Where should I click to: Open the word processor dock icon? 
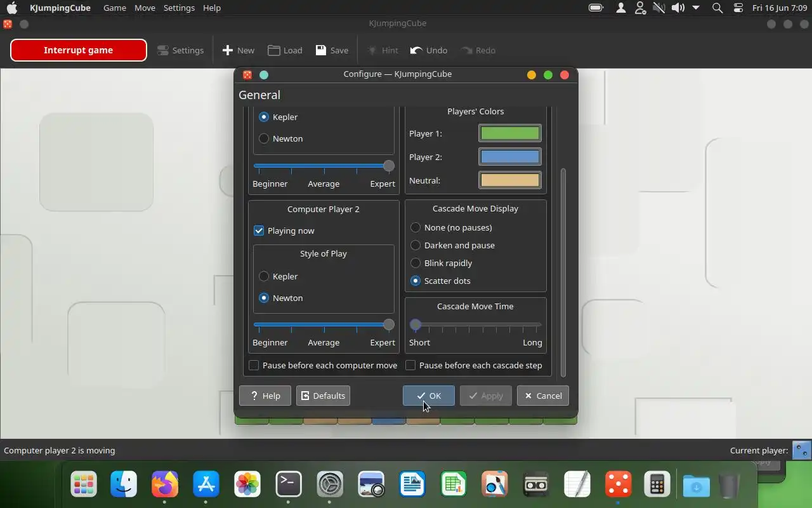[x=412, y=485]
